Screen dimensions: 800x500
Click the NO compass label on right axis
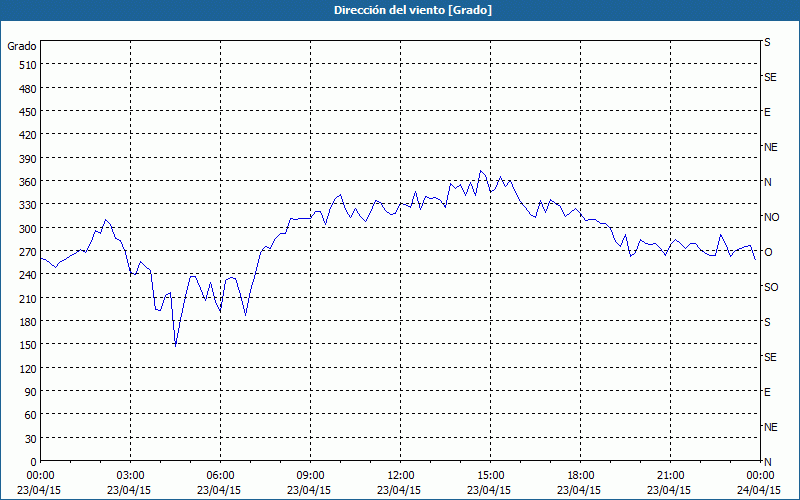tap(771, 217)
